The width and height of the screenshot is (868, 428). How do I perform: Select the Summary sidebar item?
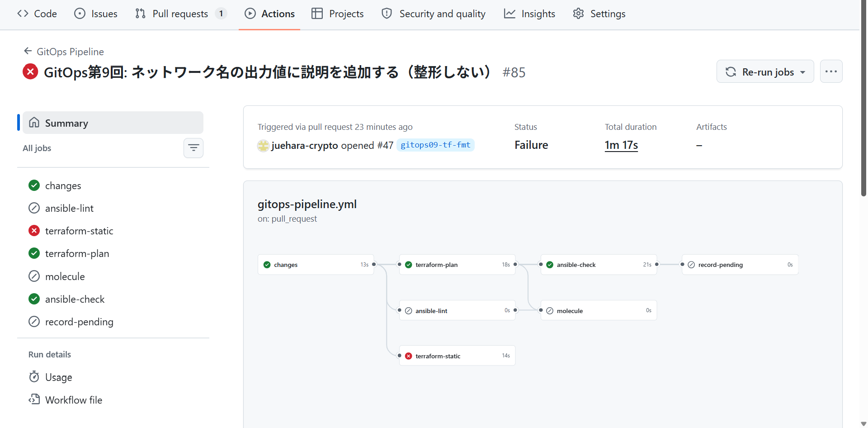(113, 123)
